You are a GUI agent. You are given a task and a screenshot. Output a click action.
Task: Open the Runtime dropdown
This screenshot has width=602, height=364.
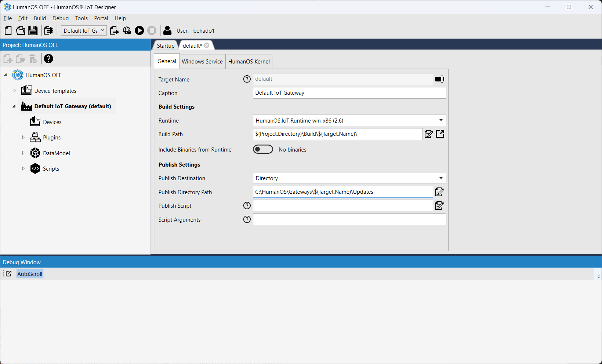click(349, 120)
